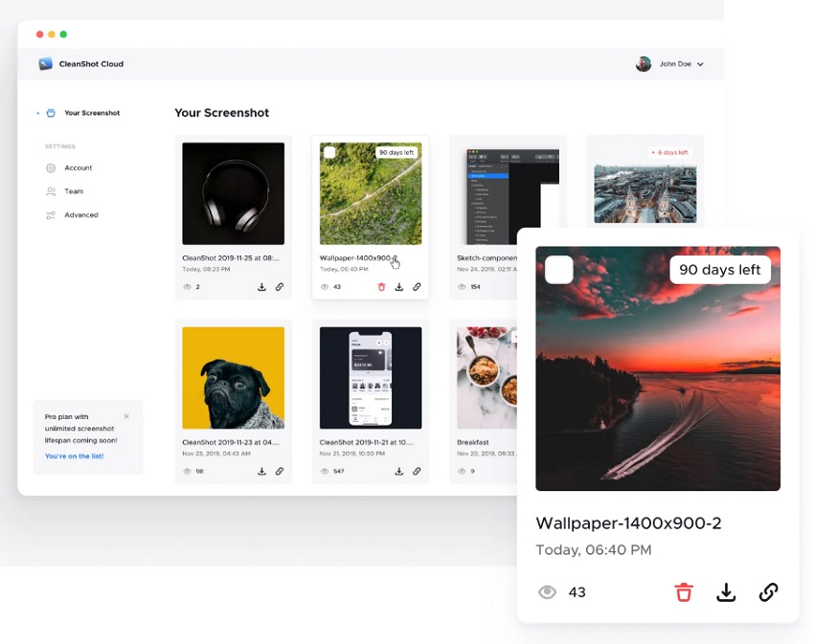Open Advanced settings in the sidebar

(80, 215)
